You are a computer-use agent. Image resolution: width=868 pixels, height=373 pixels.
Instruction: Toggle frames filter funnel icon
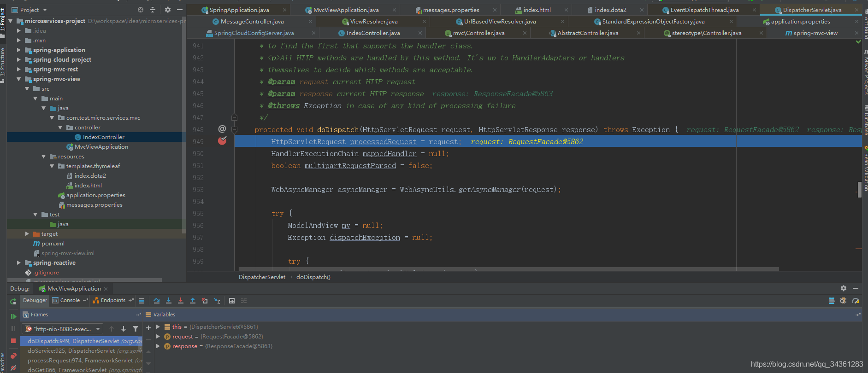pyautogui.click(x=136, y=329)
